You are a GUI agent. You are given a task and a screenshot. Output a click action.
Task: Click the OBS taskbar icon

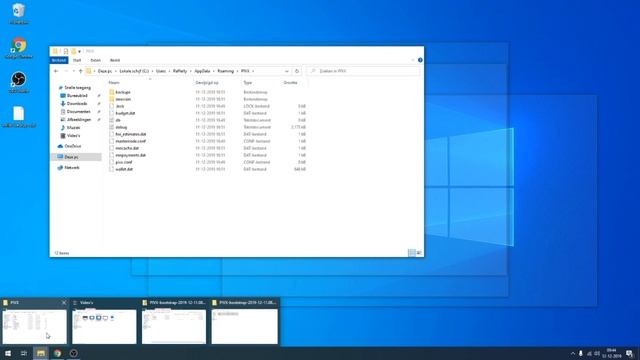[73, 353]
